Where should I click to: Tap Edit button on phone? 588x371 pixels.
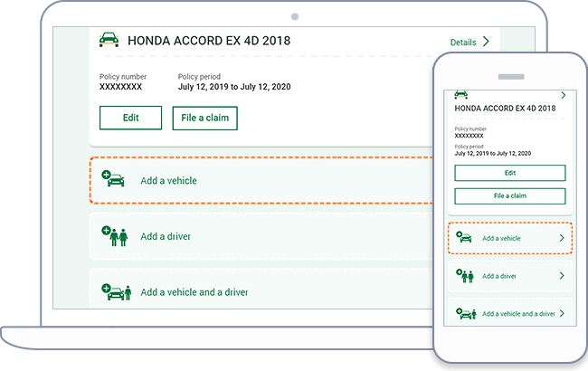coord(510,173)
